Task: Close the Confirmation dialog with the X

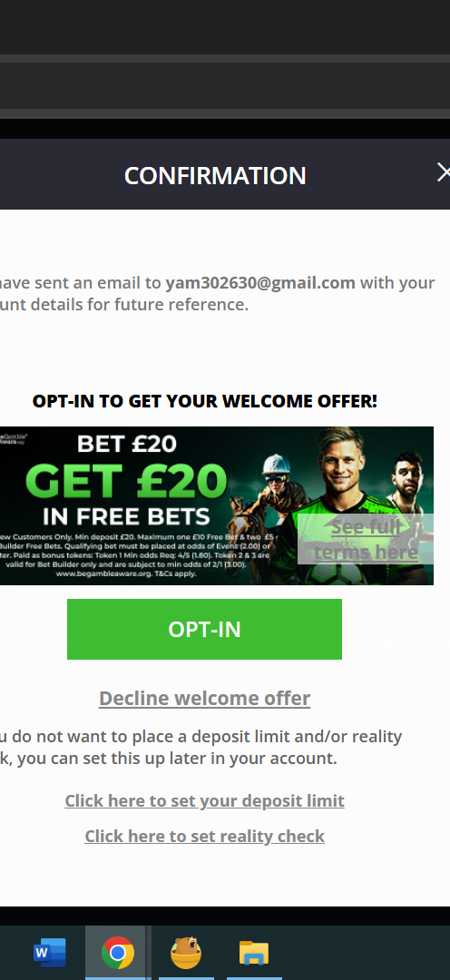Action: (x=443, y=171)
